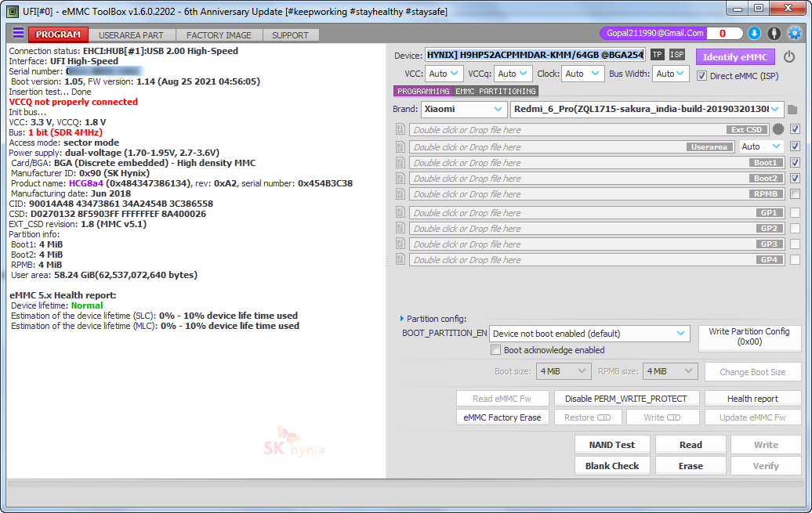
Task: Click the GP4 file drop field
Action: (x=597, y=259)
